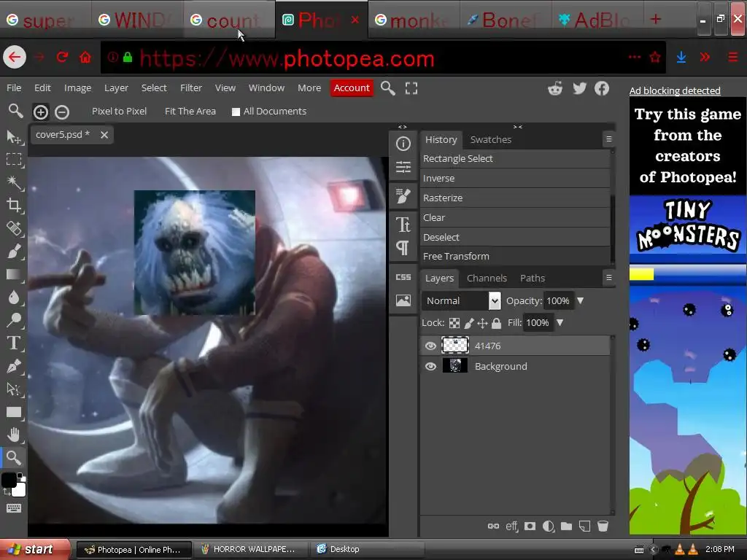Open the Character panel icon
The image size is (747, 560).
point(403,225)
